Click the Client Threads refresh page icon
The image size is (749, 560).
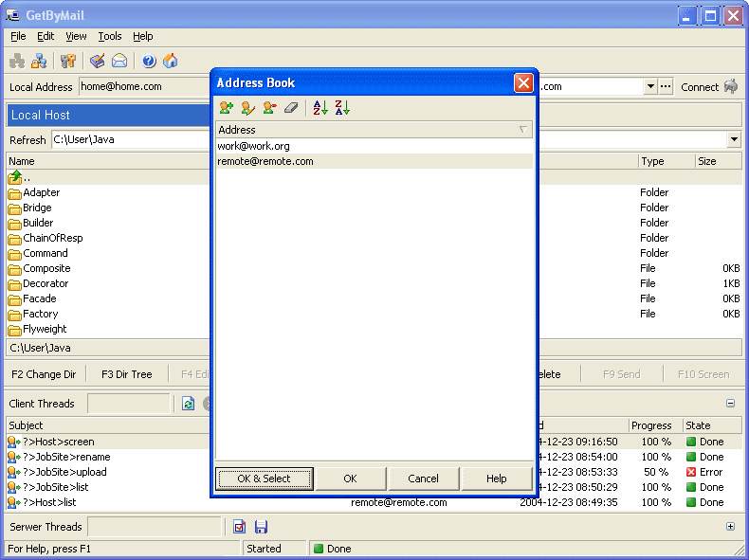pos(189,404)
